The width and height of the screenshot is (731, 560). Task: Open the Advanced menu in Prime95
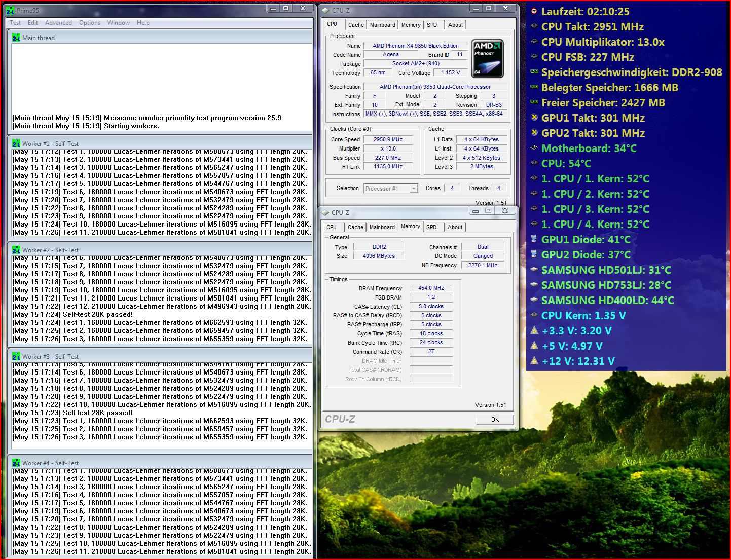click(x=58, y=23)
